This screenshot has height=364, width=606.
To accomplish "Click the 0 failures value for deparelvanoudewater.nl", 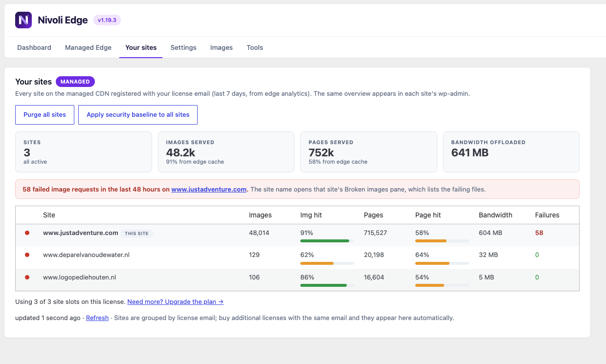I will 537,255.
